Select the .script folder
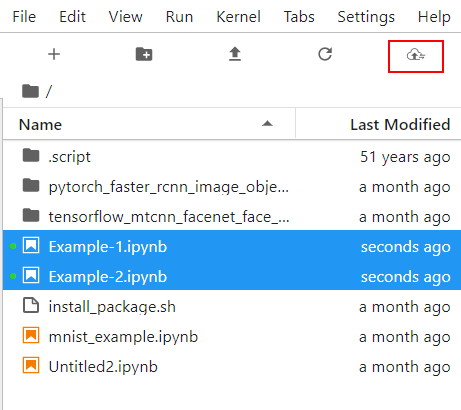 click(232, 157)
